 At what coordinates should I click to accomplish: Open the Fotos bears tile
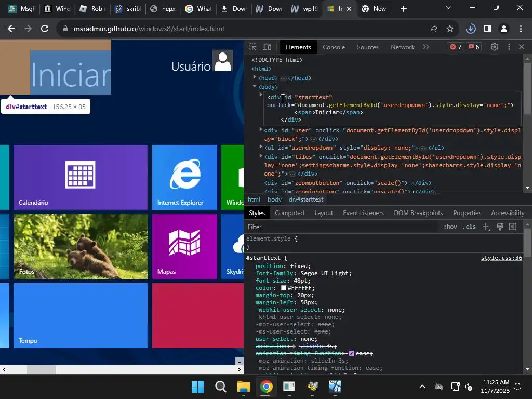[81, 246]
